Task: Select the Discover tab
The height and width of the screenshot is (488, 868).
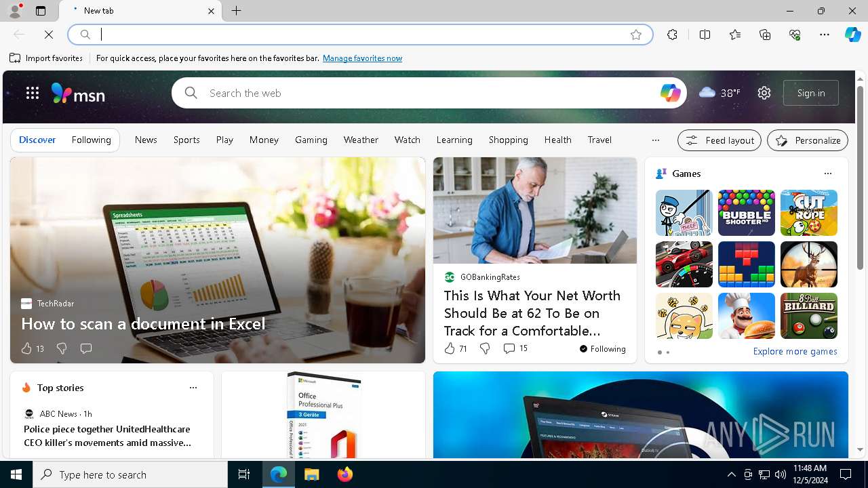Action: [37, 140]
